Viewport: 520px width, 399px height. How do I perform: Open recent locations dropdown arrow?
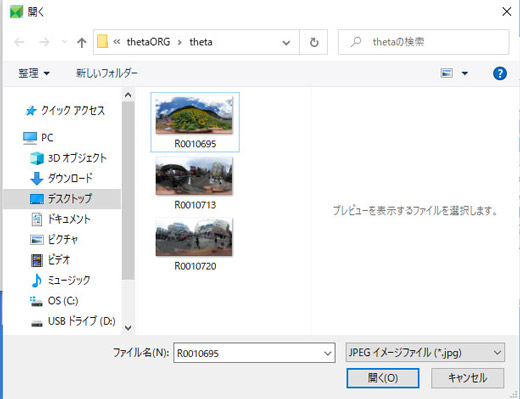[x=64, y=42]
